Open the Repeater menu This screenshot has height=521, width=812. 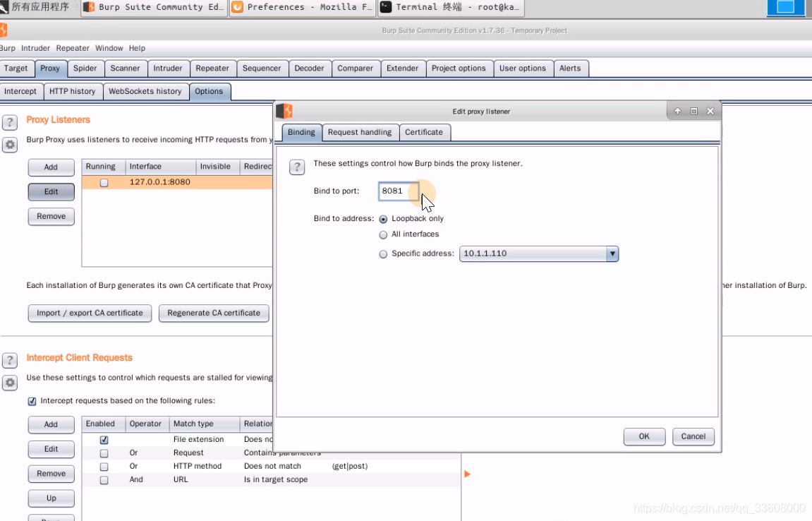[x=73, y=48]
